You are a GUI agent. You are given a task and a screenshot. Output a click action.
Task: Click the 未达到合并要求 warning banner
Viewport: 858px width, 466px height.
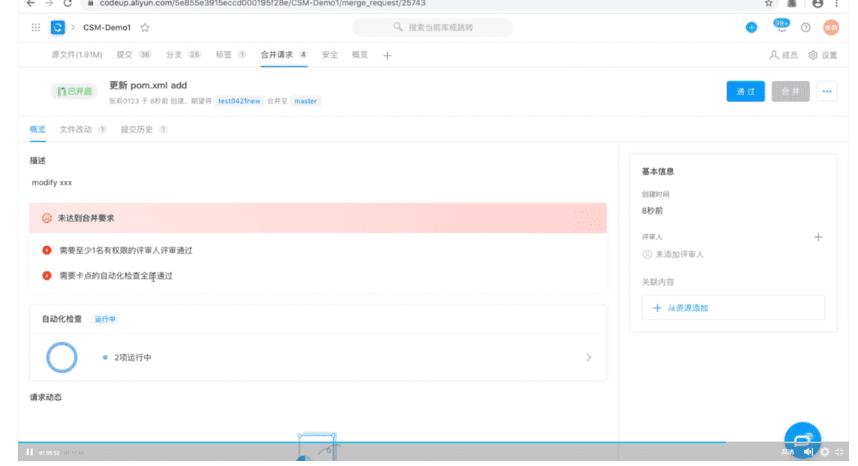point(318,218)
